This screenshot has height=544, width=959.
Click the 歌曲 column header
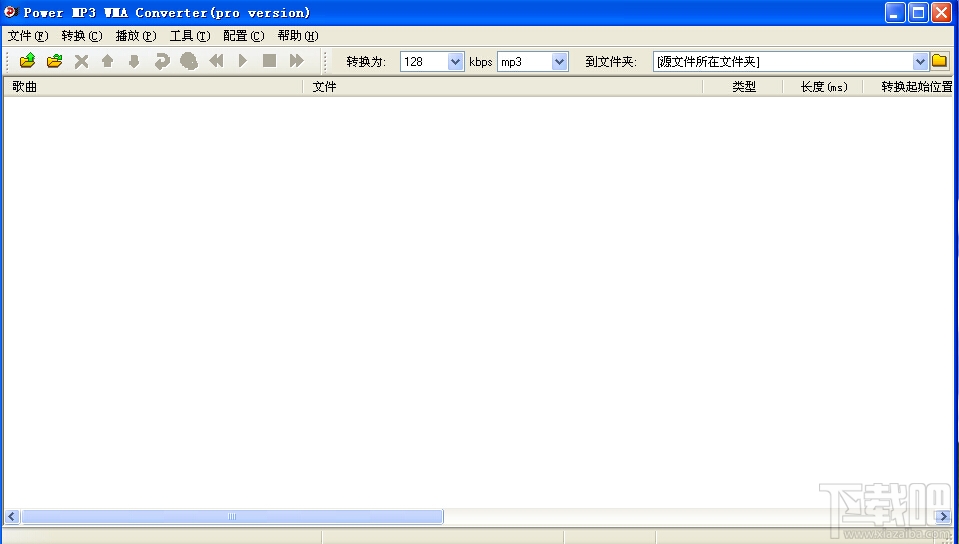coord(153,87)
